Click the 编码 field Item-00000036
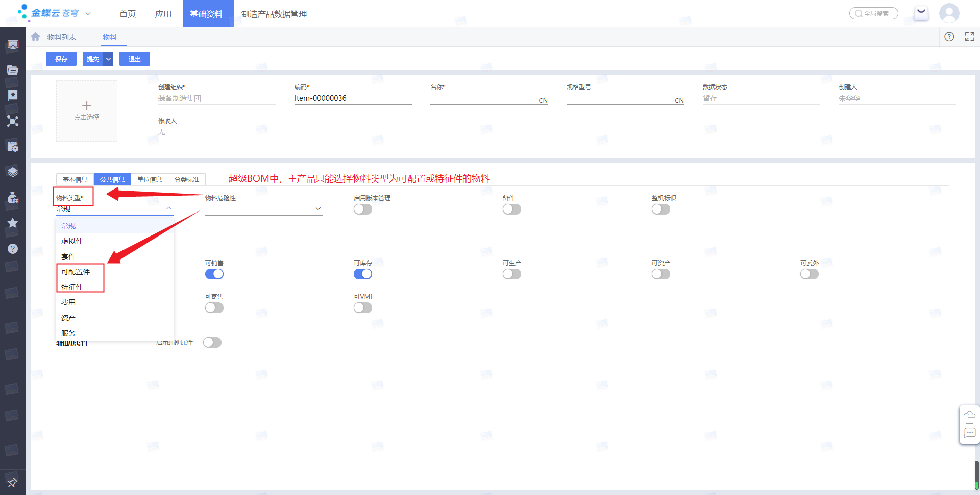Screen dimensions: 980x495 (x=353, y=98)
